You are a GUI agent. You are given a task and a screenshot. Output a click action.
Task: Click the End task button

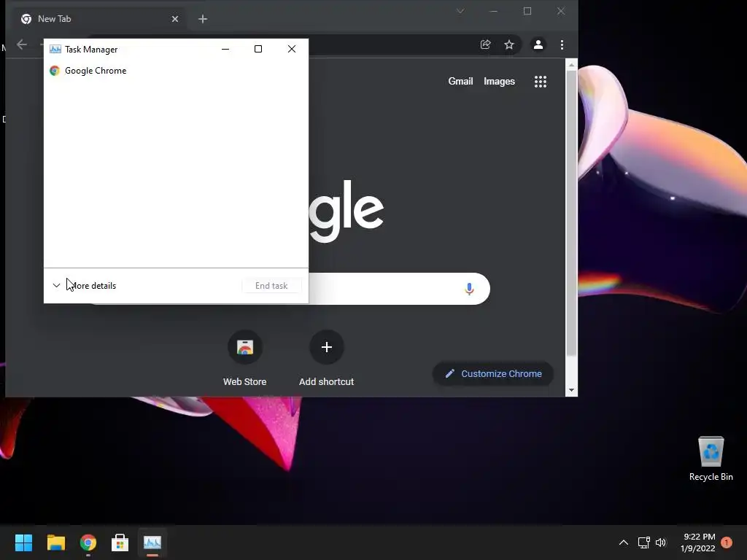coord(271,286)
